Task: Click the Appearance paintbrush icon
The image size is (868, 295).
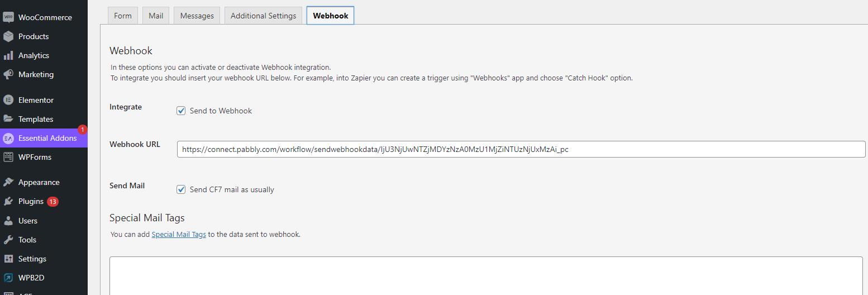Action: tap(8, 182)
